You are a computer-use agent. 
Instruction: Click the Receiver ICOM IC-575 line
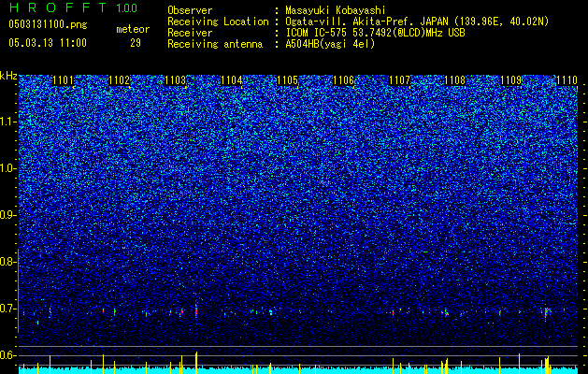(375, 33)
